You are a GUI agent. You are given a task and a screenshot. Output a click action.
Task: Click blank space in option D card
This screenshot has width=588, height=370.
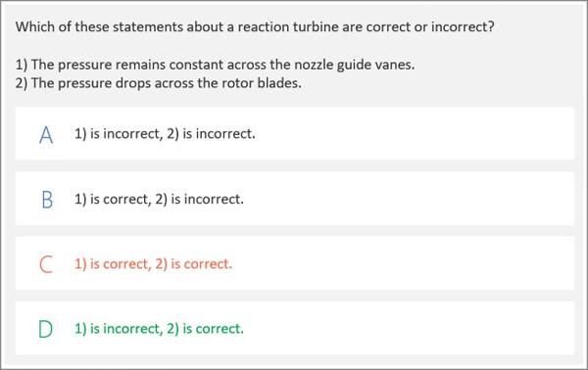(x=409, y=329)
